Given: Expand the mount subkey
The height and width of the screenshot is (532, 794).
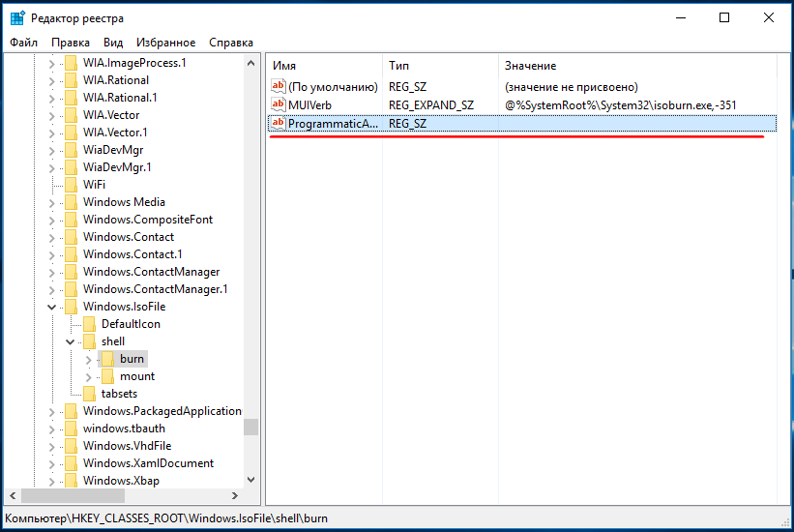Looking at the screenshot, I should click(89, 377).
